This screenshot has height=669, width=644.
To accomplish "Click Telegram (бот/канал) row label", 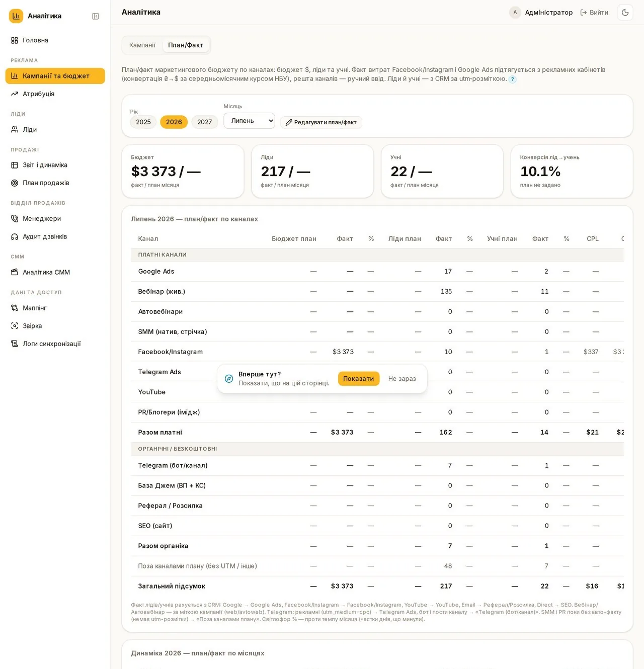I will tap(173, 466).
